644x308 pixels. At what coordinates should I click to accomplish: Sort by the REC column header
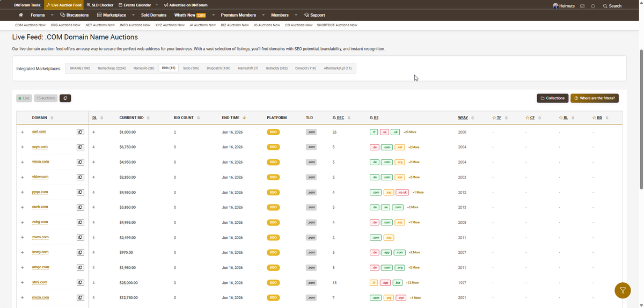(x=342, y=118)
